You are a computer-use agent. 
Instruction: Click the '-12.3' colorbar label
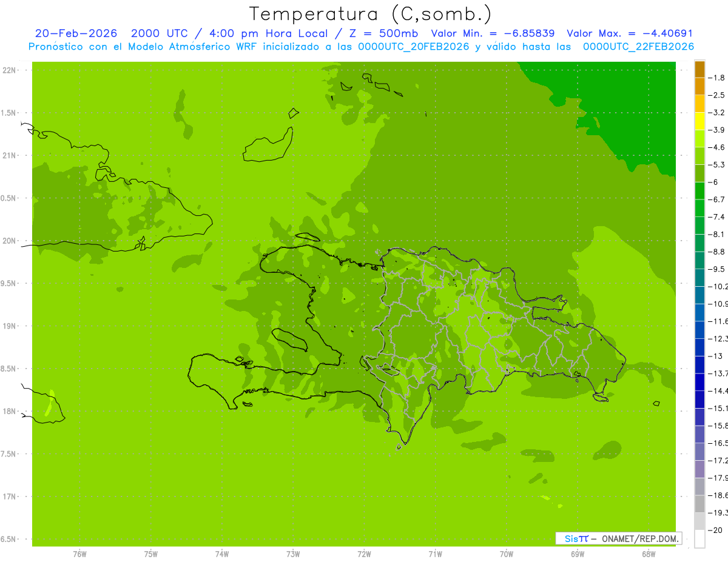tap(718, 339)
